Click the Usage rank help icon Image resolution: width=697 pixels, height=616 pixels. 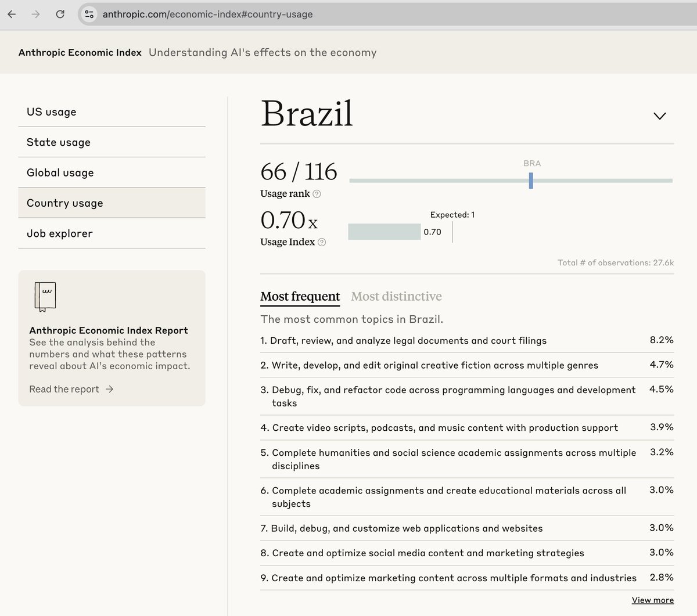[x=317, y=194]
